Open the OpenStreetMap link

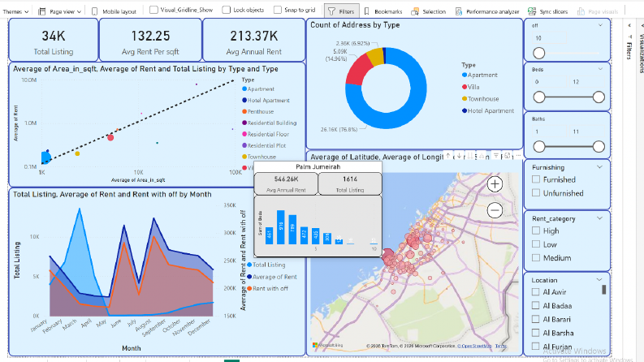pyautogui.click(x=474, y=346)
